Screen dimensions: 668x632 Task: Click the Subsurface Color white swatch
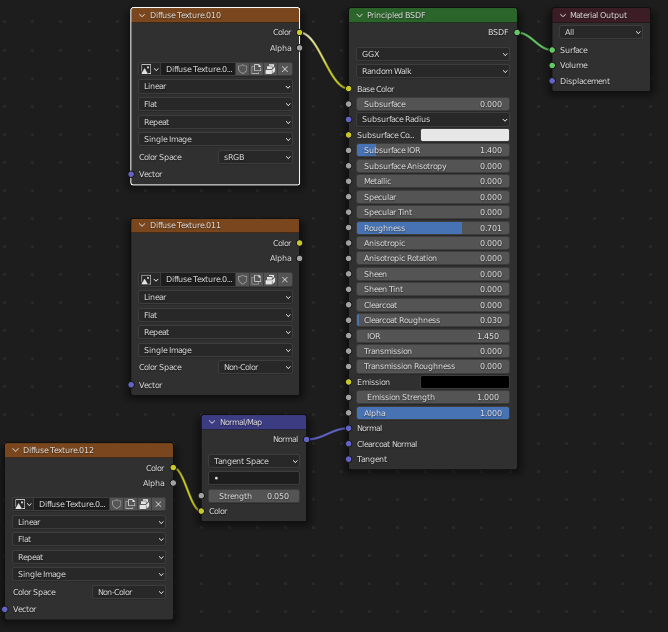tap(465, 135)
